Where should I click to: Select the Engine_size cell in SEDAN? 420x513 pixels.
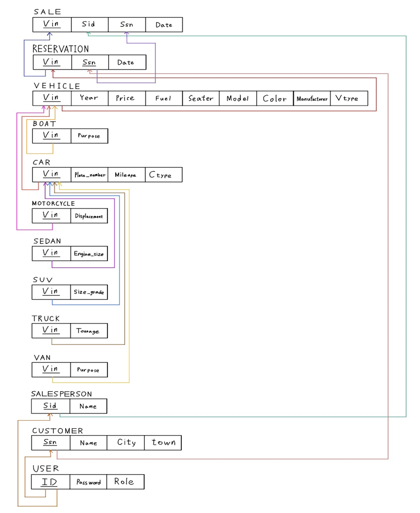tap(89, 254)
